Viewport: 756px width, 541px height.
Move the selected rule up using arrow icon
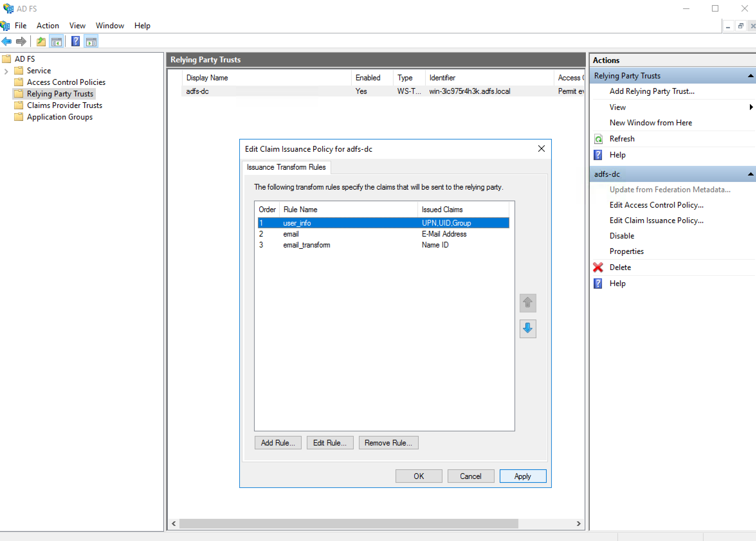527,303
